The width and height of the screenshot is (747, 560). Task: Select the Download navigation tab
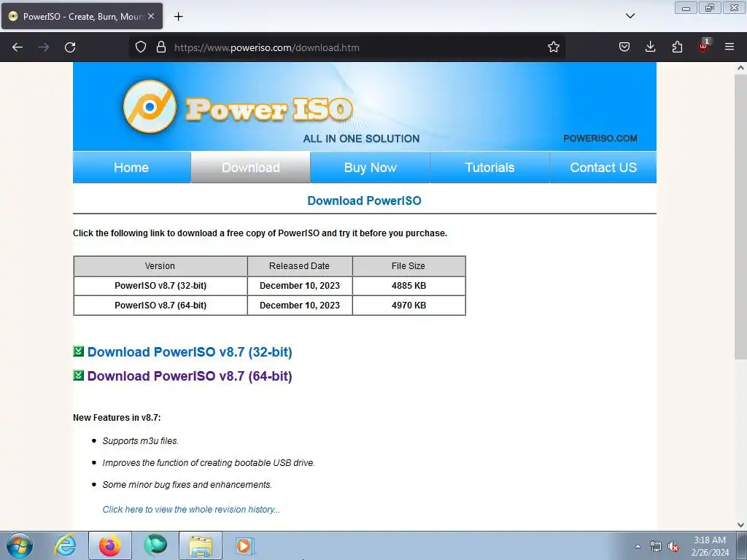[251, 167]
